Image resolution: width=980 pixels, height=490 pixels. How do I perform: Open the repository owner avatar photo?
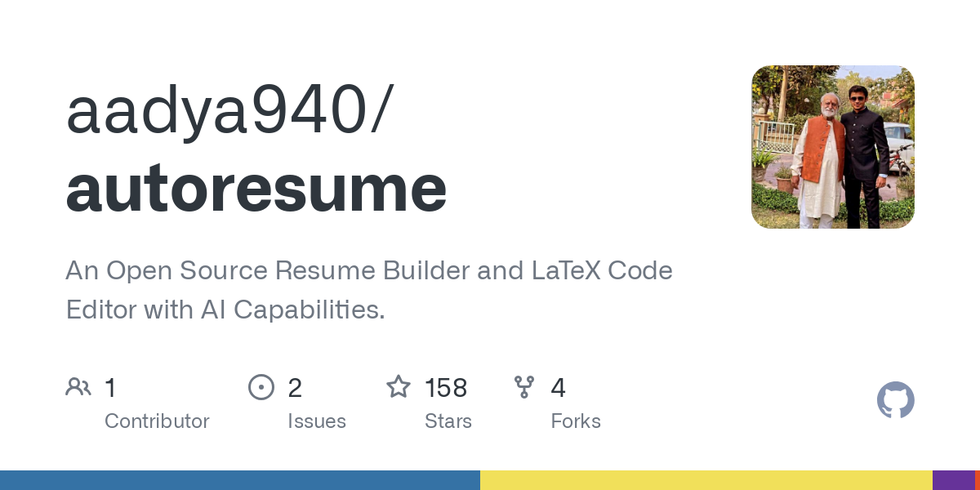[833, 147]
